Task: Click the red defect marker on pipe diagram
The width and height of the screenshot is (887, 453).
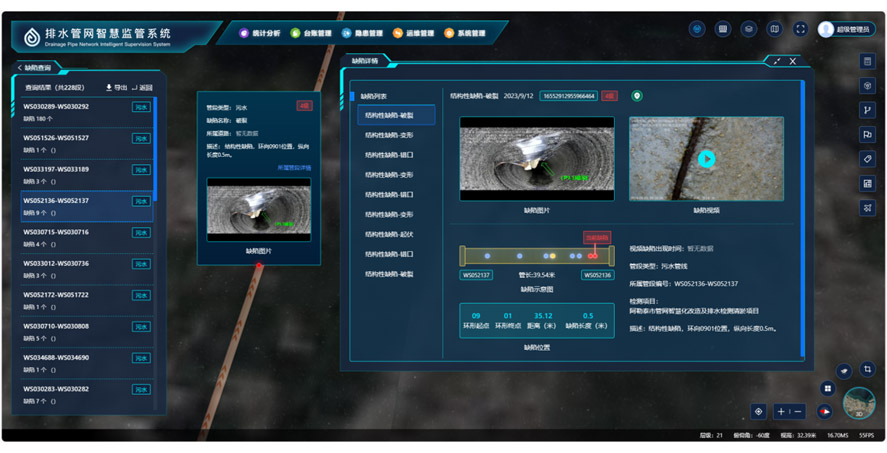Action: pos(593,256)
